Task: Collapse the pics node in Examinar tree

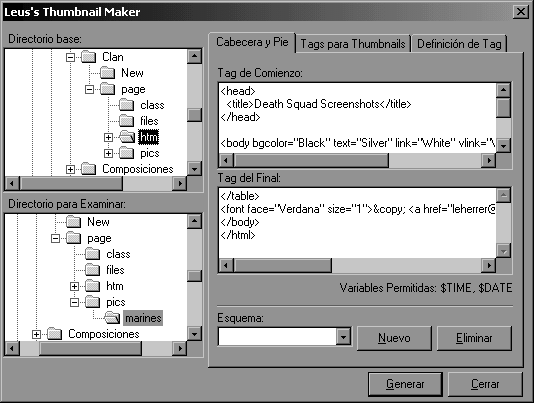Action: point(74,302)
